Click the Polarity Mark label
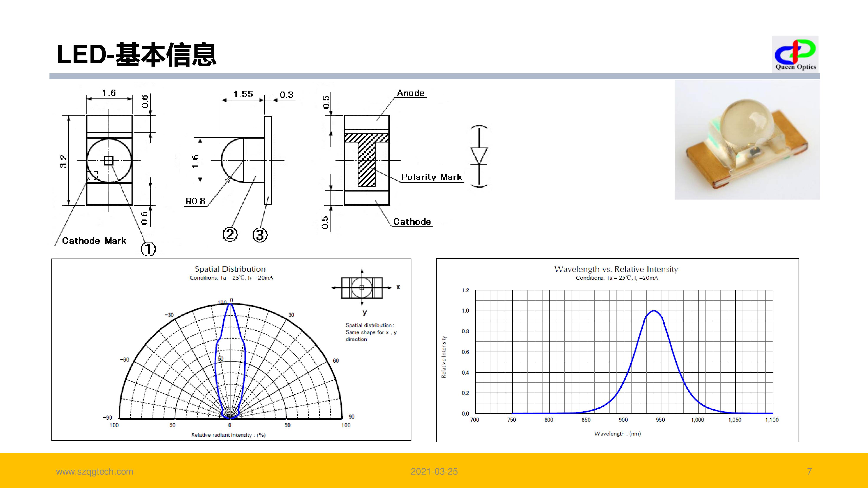This screenshot has width=868, height=488. [431, 177]
